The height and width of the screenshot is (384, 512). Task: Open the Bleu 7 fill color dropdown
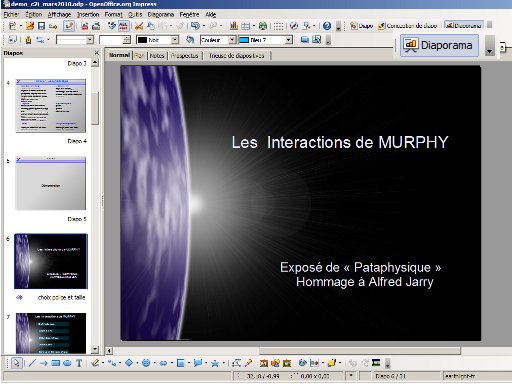[x=289, y=40]
